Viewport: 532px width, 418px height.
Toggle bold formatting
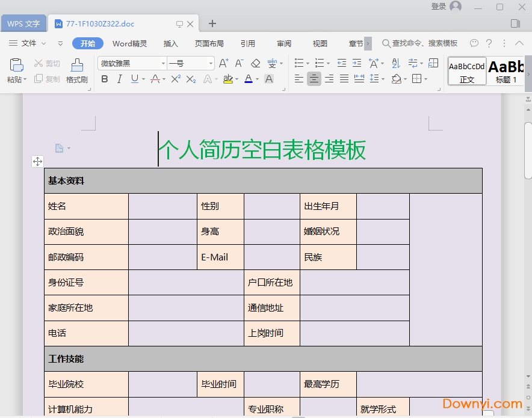pyautogui.click(x=105, y=79)
